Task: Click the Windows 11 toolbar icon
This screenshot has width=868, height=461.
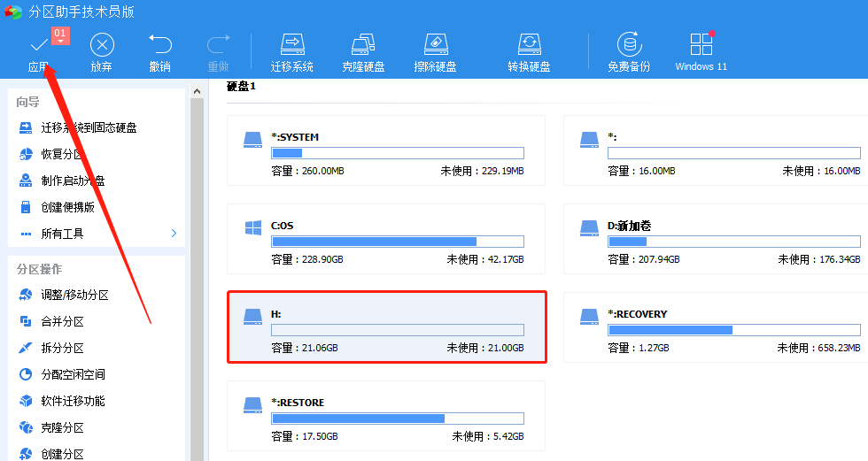Action: pyautogui.click(x=701, y=45)
